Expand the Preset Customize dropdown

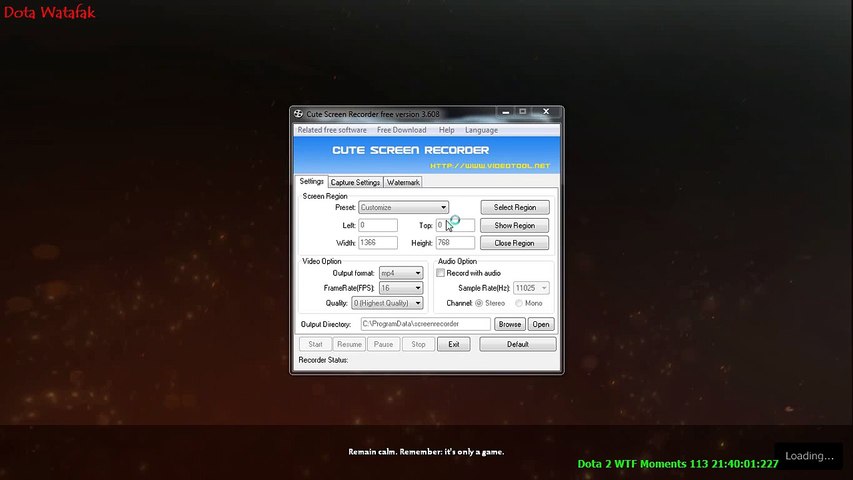click(403, 207)
